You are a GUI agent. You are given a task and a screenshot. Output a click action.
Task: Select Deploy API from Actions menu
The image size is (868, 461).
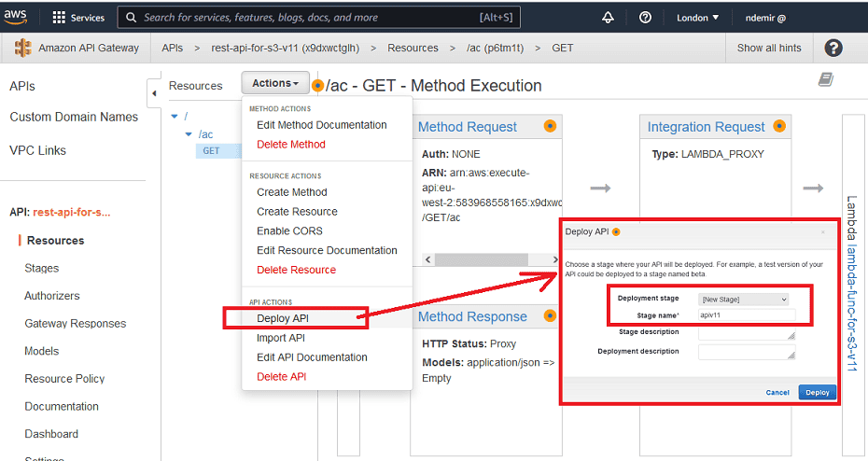(x=282, y=318)
